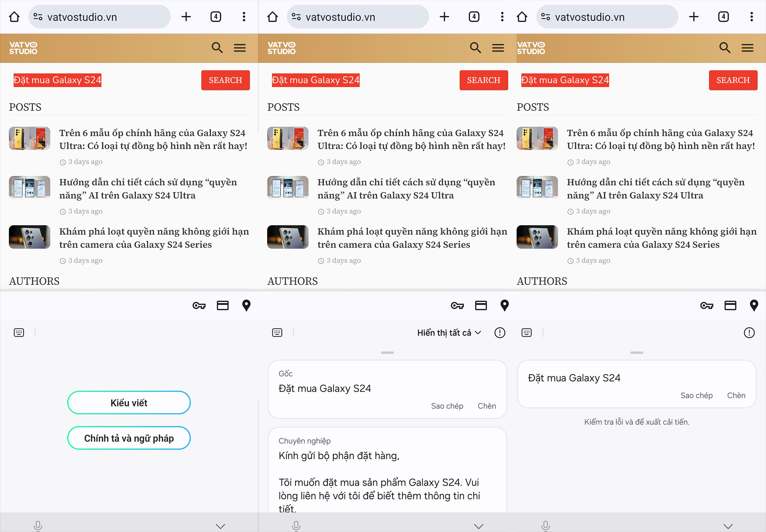Open the site hamburger menu in the left screen

pyautogui.click(x=240, y=48)
